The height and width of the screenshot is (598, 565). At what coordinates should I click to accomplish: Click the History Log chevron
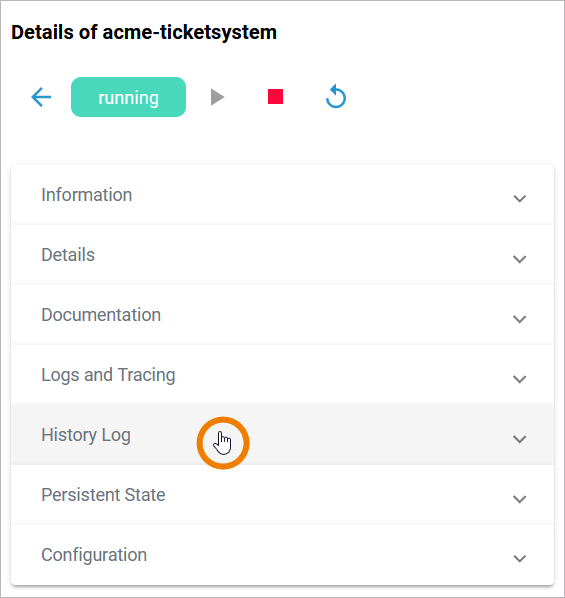520,439
